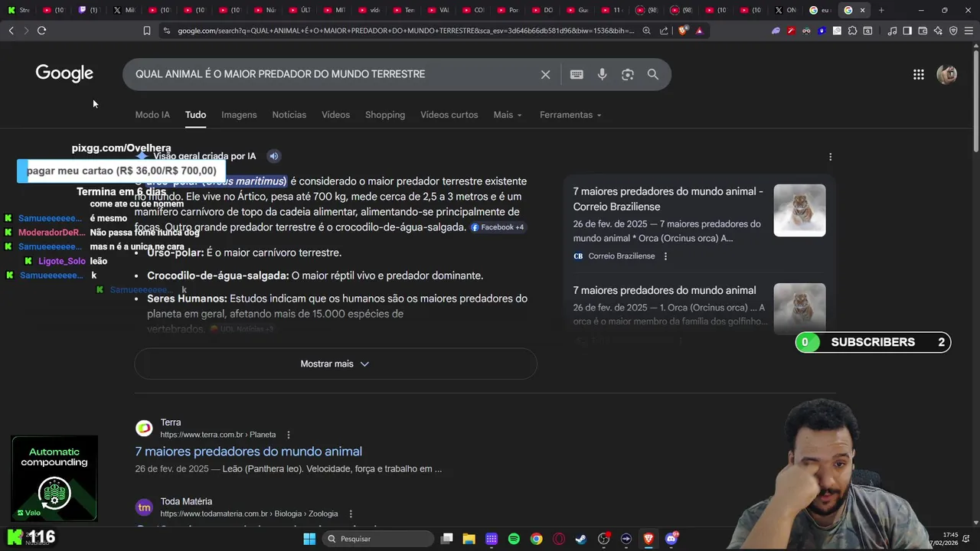Open Brave Wallet icon

tap(923, 31)
